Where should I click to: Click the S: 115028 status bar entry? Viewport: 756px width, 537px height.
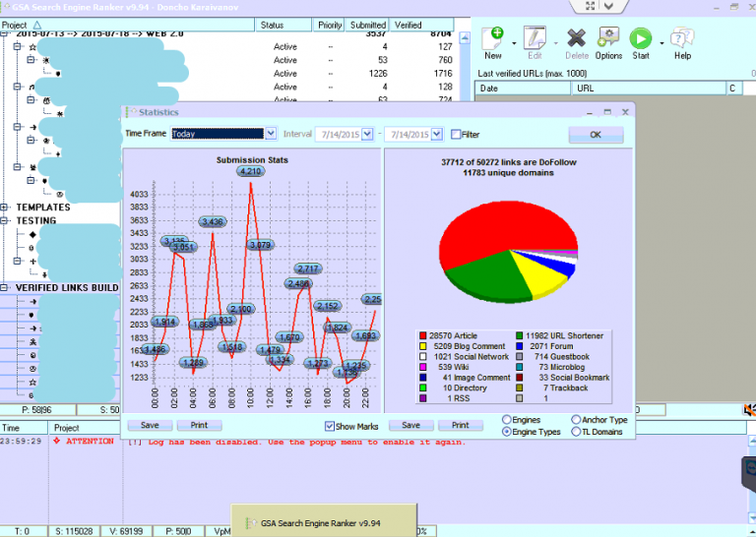point(74,531)
